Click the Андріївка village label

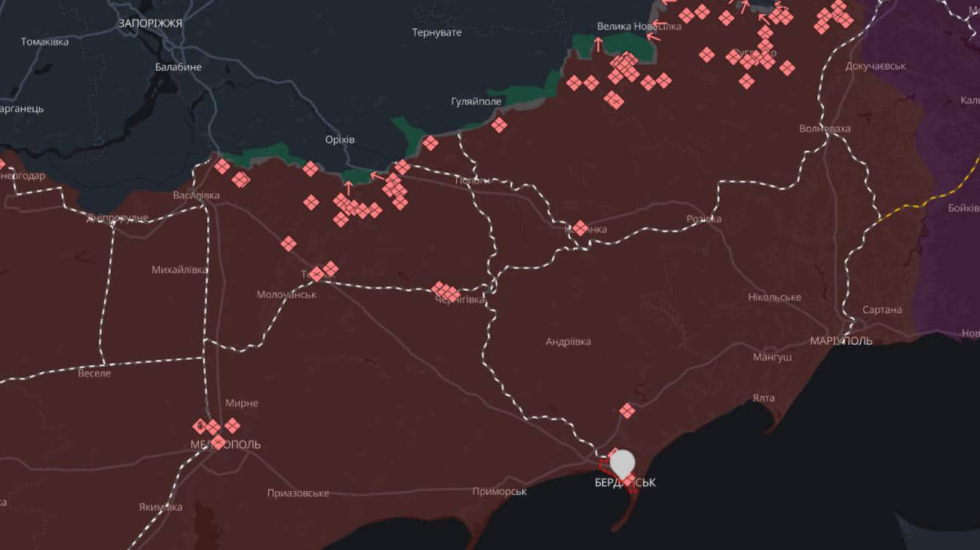click(x=568, y=342)
